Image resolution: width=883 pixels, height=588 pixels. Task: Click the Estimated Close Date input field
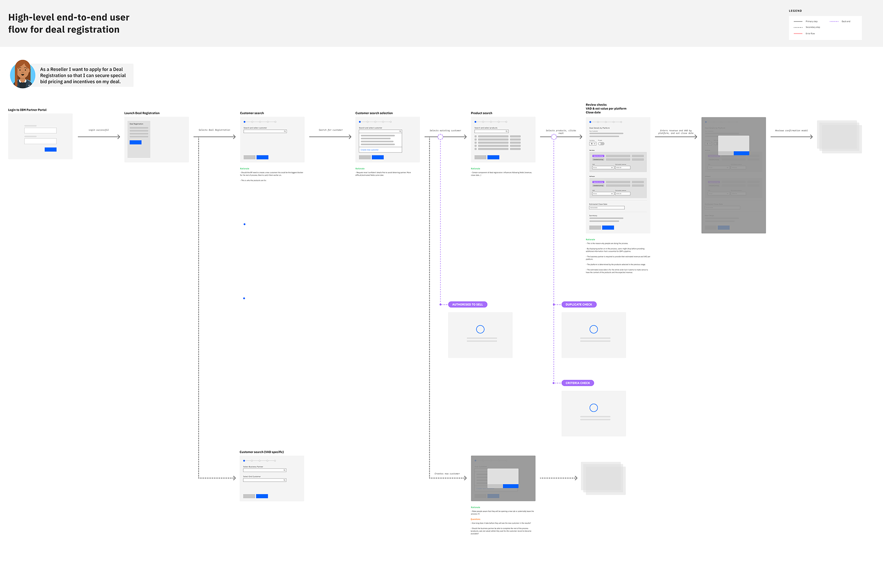[x=607, y=207]
